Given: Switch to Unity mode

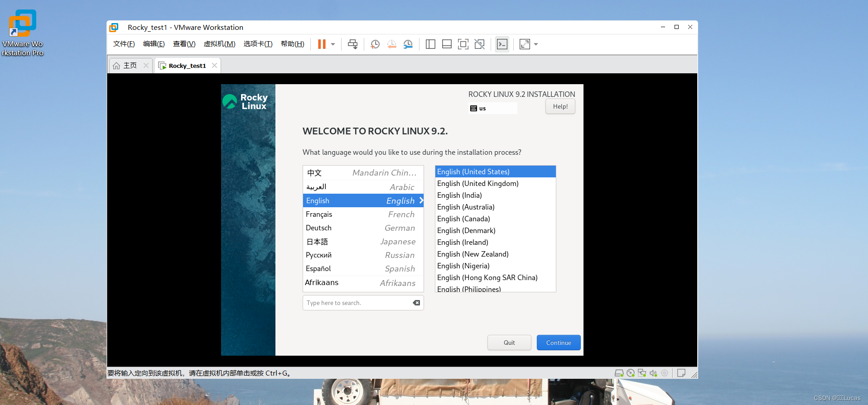Looking at the screenshot, I should (479, 44).
